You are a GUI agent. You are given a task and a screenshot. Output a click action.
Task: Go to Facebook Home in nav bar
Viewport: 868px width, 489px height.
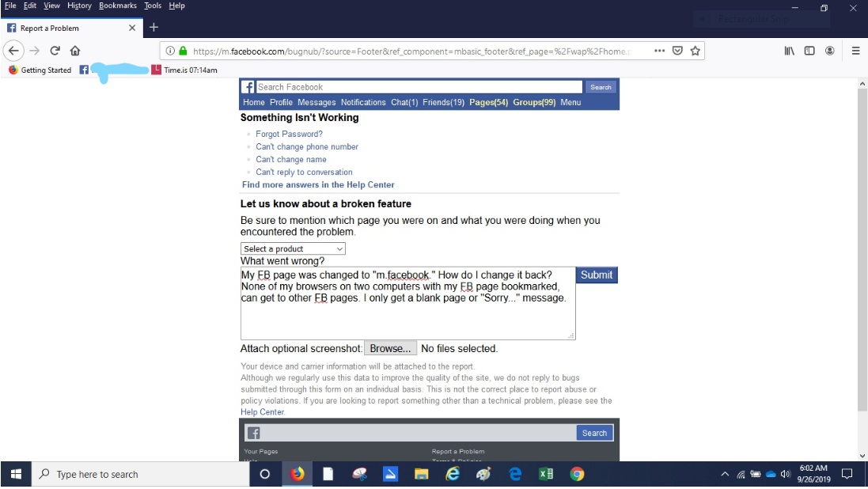(x=253, y=102)
